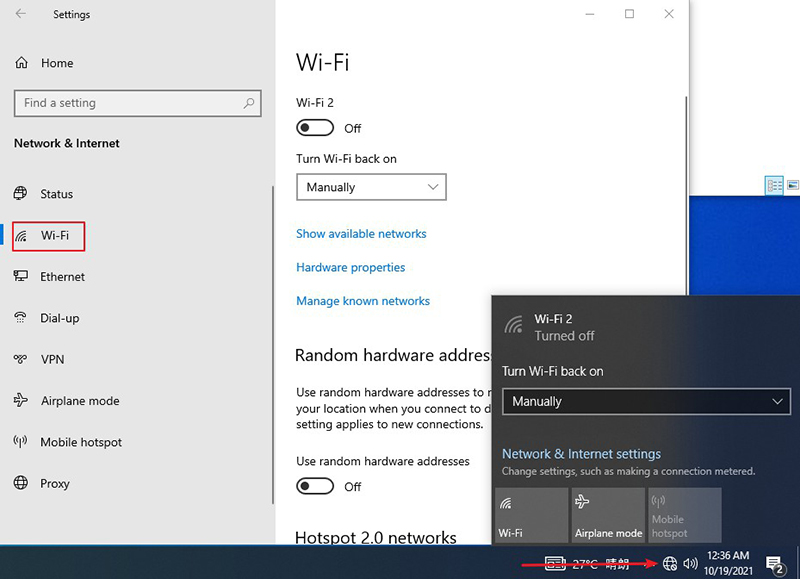Open the Hardware properties link
The height and width of the screenshot is (579, 800).
(x=351, y=267)
